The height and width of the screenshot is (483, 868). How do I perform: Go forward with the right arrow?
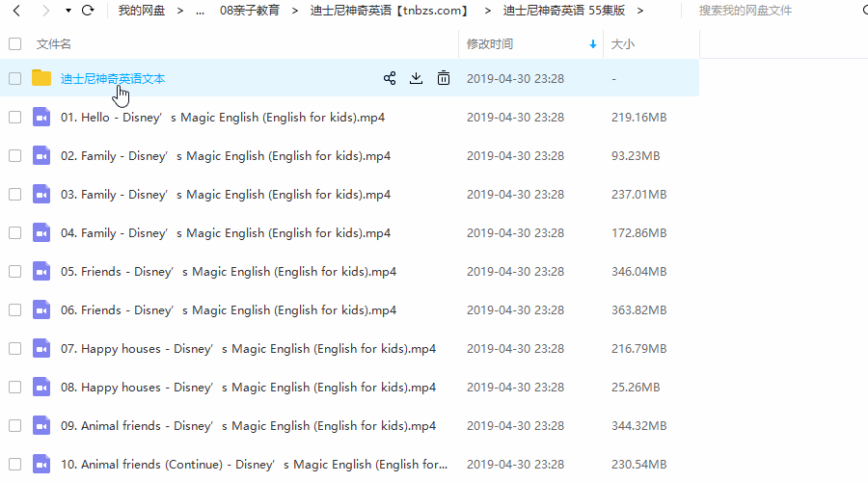[46, 11]
